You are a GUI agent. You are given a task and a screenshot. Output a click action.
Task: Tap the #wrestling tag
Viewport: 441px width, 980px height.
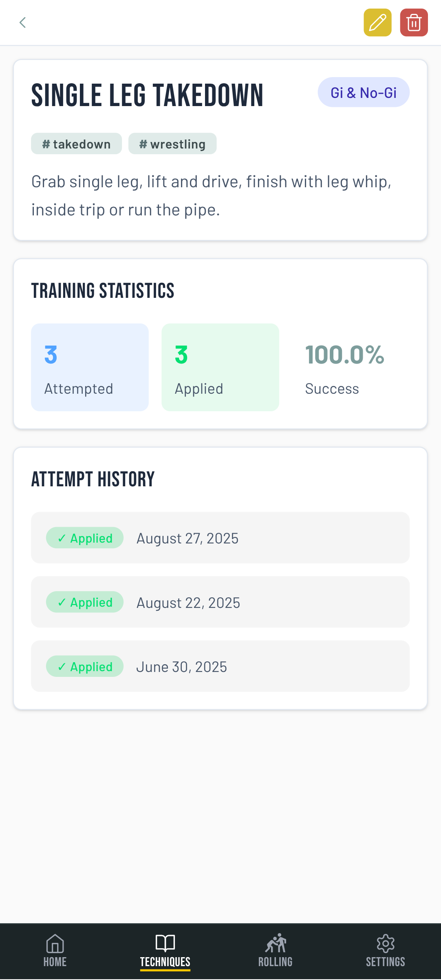pos(172,144)
